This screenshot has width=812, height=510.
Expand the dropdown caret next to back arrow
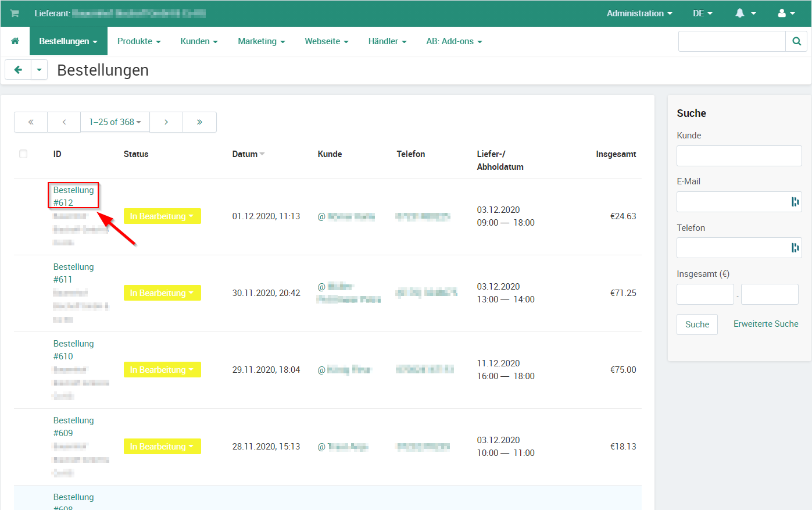[x=39, y=70]
